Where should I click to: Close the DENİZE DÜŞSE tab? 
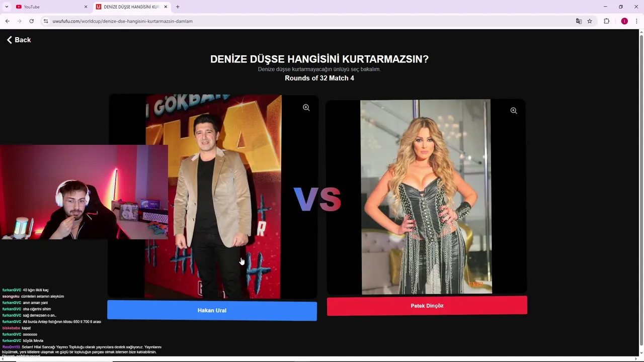166,7
